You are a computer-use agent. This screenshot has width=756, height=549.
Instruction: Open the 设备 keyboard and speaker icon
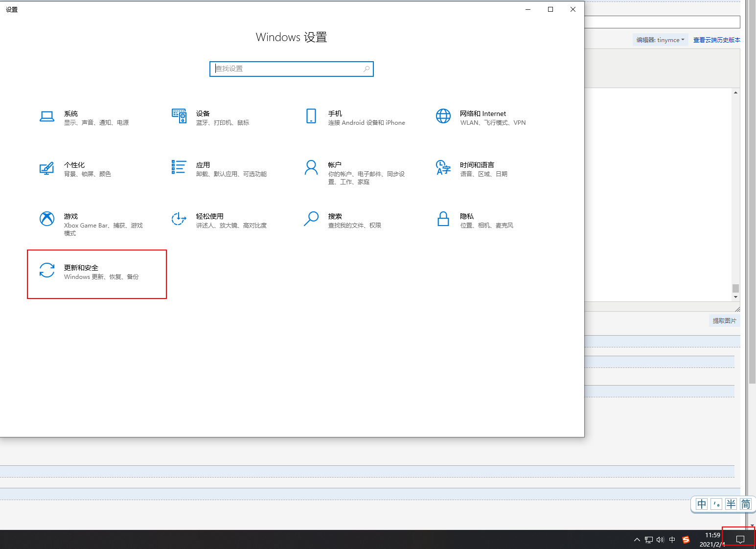pos(179,116)
